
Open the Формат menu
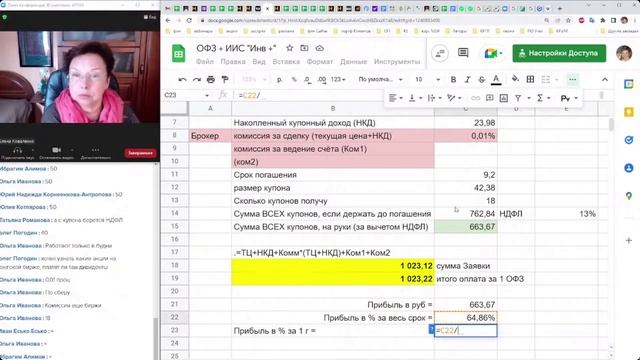pyautogui.click(x=320, y=62)
